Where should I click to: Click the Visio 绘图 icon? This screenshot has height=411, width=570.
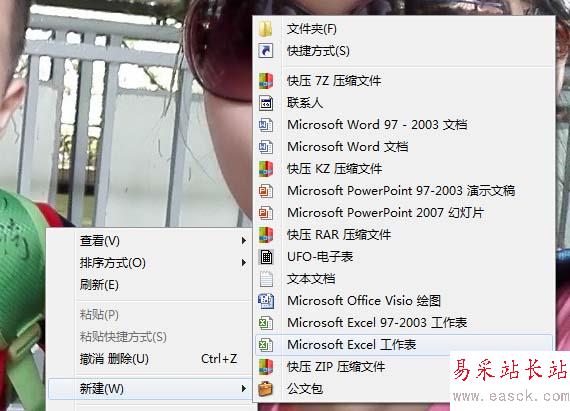(x=266, y=301)
